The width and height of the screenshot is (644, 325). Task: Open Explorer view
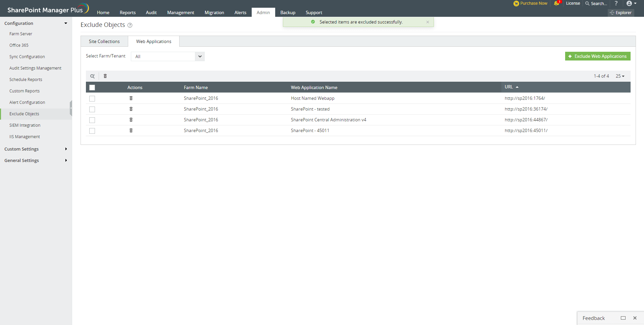click(x=621, y=13)
